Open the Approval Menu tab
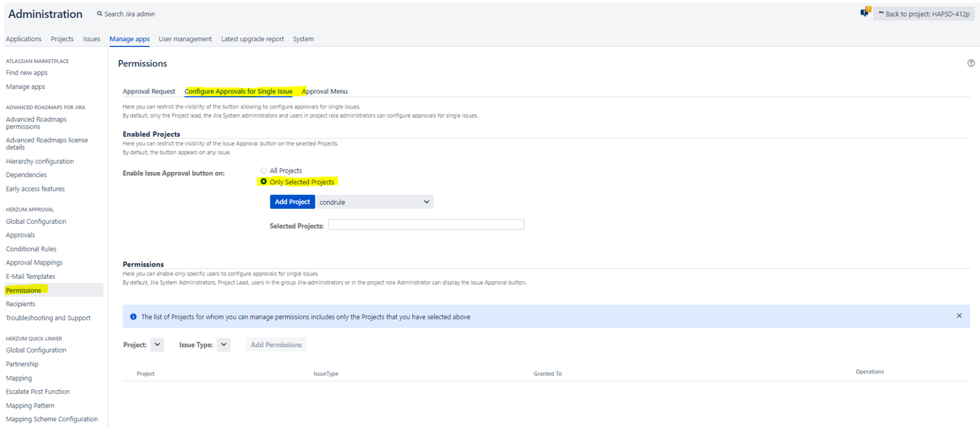980x440 pixels. pos(325,92)
